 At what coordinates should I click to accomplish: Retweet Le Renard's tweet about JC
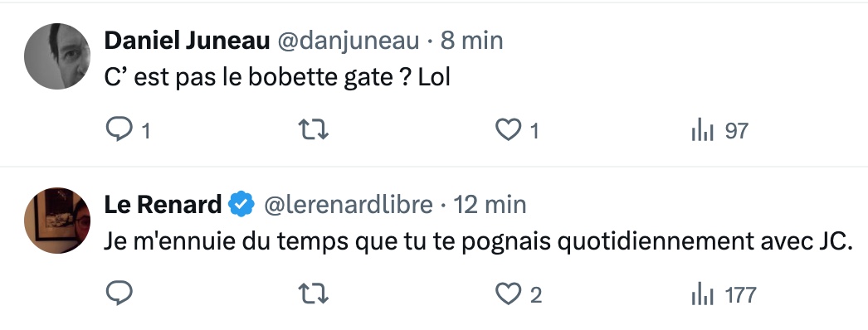[x=314, y=294]
